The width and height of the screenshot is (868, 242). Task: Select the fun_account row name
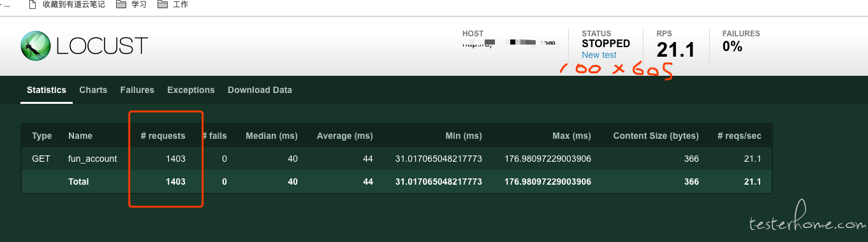(92, 159)
